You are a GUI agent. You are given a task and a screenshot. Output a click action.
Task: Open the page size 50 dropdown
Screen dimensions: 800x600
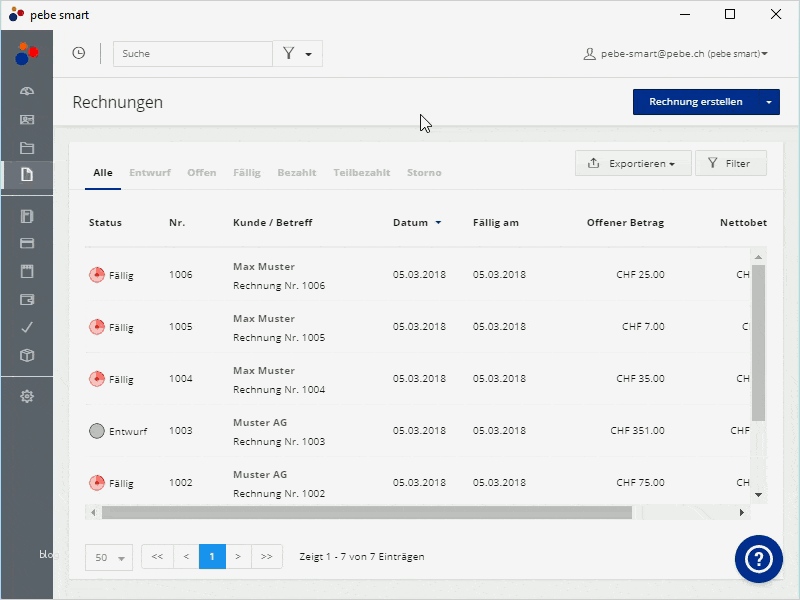(x=109, y=557)
